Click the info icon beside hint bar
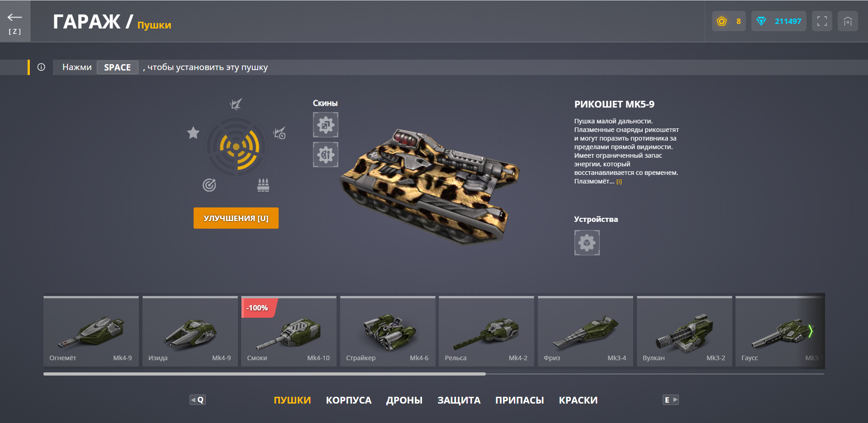 [41, 67]
